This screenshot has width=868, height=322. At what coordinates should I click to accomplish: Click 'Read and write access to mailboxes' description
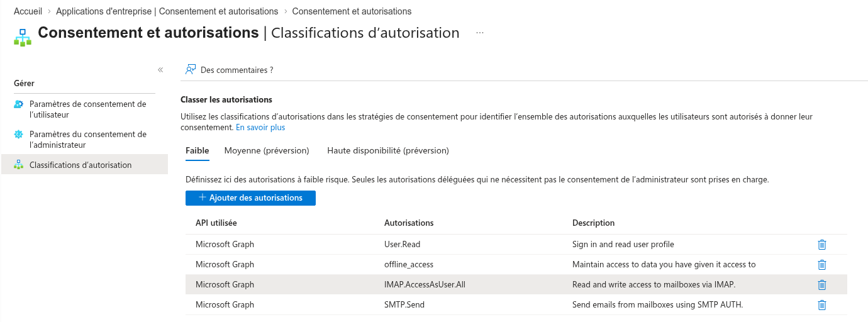654,285
